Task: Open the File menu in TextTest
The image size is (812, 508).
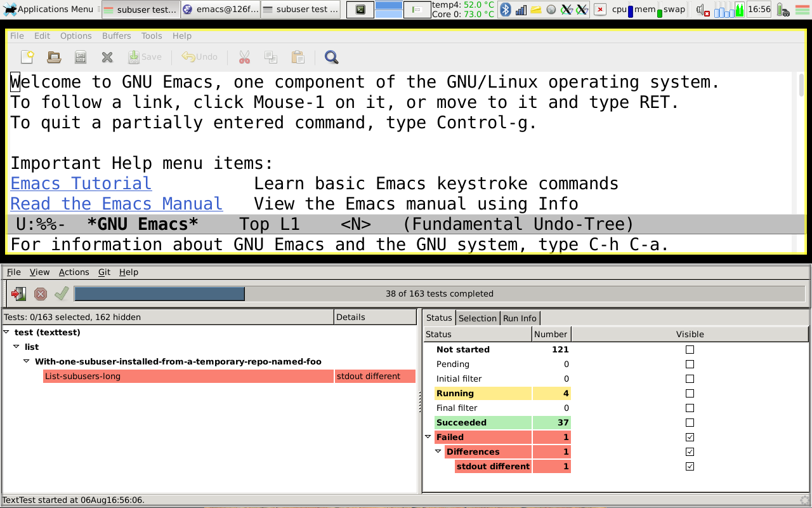Action: coord(14,272)
